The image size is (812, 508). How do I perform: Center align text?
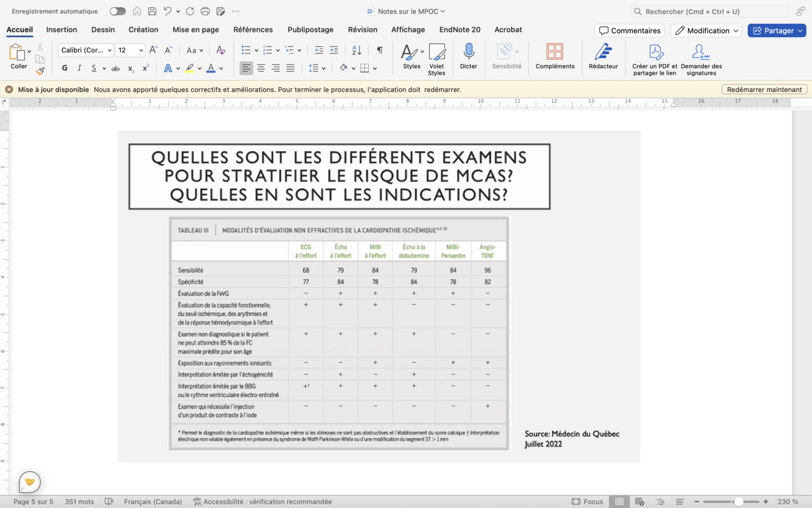261,68
